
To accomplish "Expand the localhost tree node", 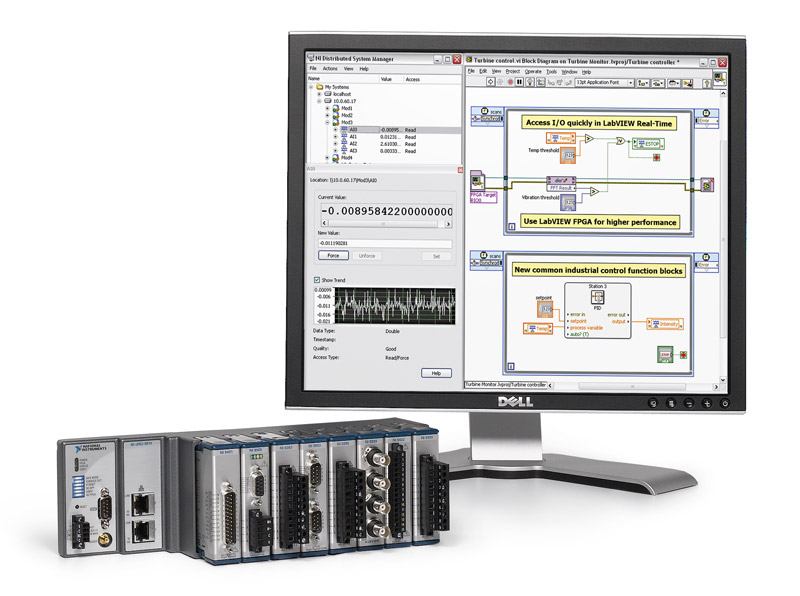I will click(319, 94).
